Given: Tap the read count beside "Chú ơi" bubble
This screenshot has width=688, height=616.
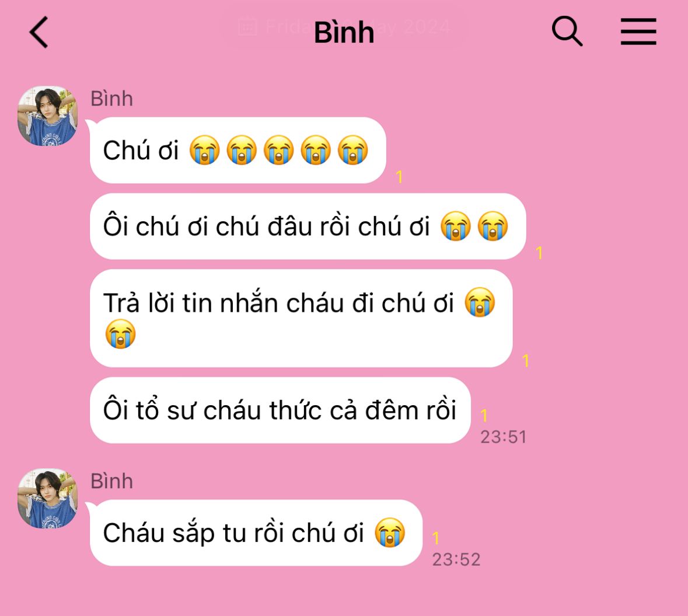Looking at the screenshot, I should (x=399, y=177).
